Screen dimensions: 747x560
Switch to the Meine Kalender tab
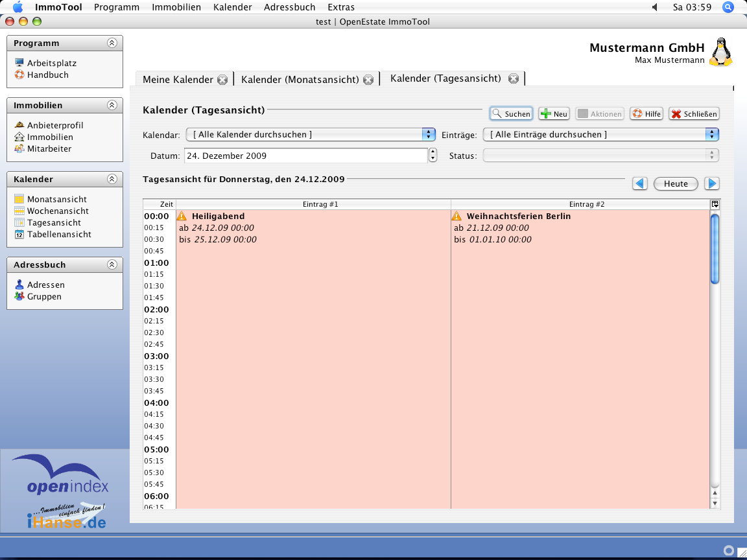coord(178,79)
